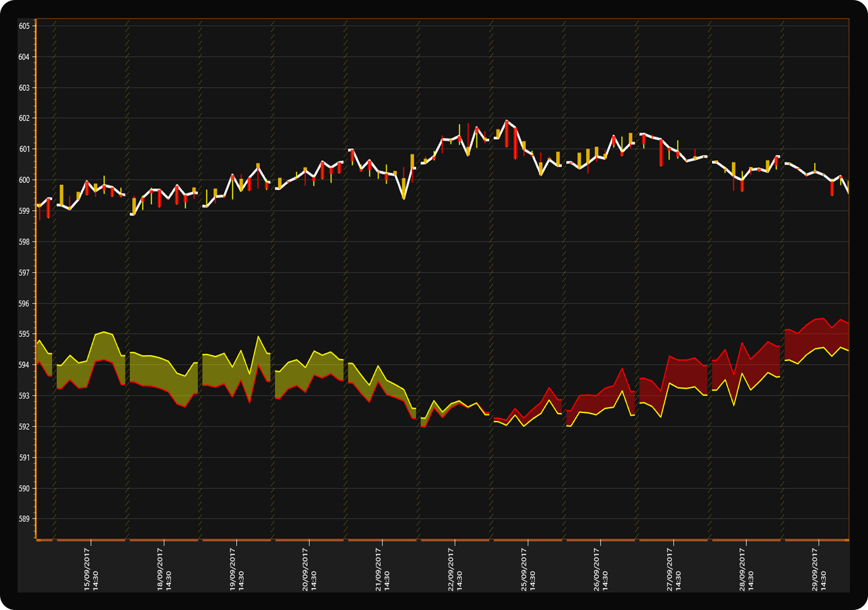This screenshot has width=868, height=610.
Task: Select the 22/09/2017 14:30 date label
Action: pos(455,569)
